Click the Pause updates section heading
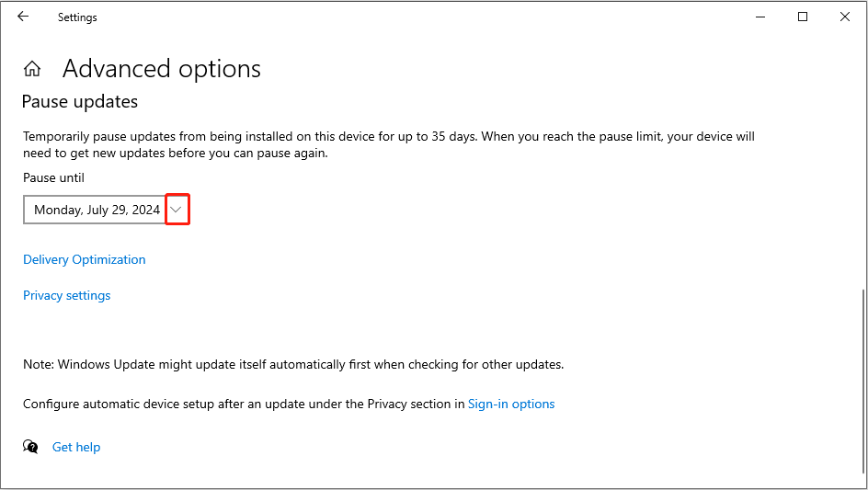Viewport: 868px width, 490px height. [x=80, y=101]
